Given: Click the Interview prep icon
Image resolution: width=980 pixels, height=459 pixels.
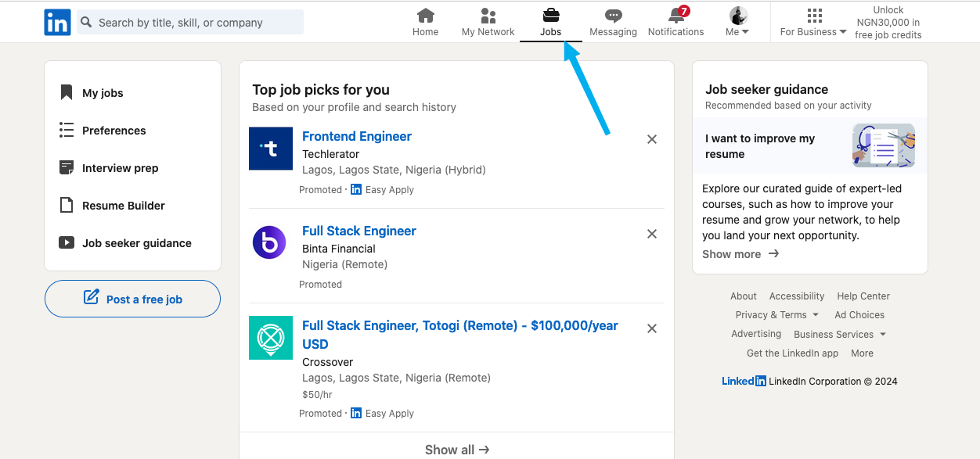Looking at the screenshot, I should (67, 167).
